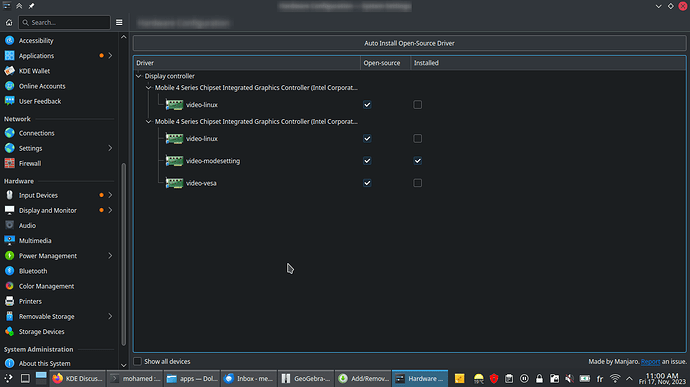Screen dimensions: 690x387
Task: Switch to Firefox KDE Discuss taskbar entry
Action: [x=77, y=379]
